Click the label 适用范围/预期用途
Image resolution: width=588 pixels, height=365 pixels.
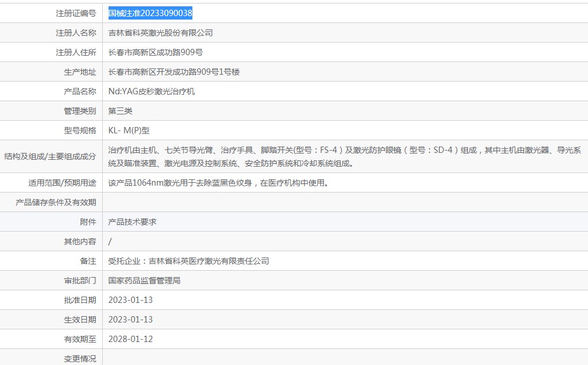(62, 183)
